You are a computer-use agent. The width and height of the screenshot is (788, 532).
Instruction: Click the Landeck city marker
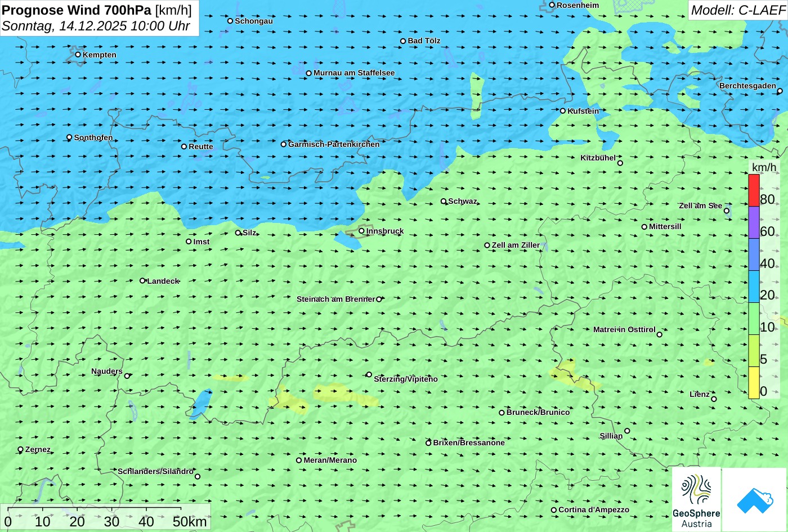pos(142,280)
